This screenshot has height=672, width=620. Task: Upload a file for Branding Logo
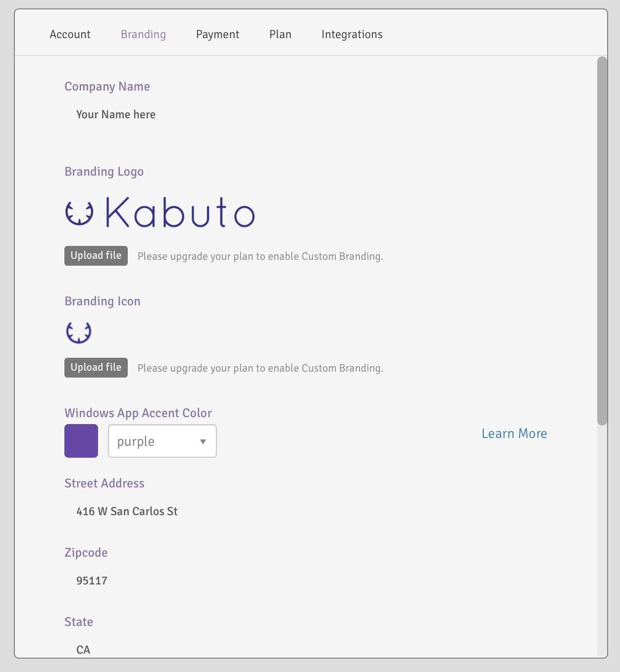pos(96,256)
